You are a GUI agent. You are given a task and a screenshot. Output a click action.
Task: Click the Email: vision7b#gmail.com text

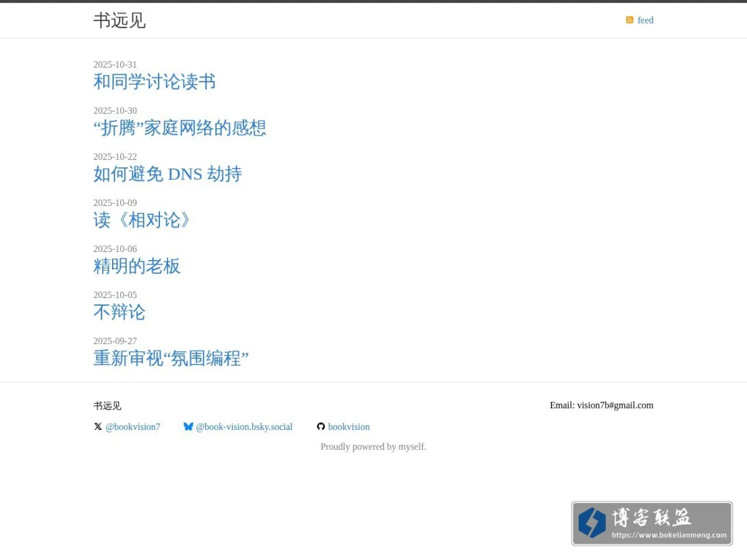[x=601, y=405]
